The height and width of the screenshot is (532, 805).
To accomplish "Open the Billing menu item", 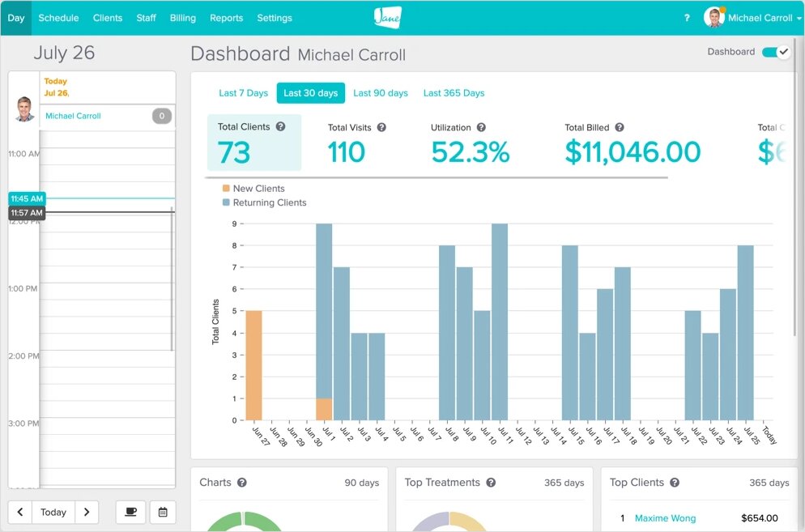I will coord(182,18).
